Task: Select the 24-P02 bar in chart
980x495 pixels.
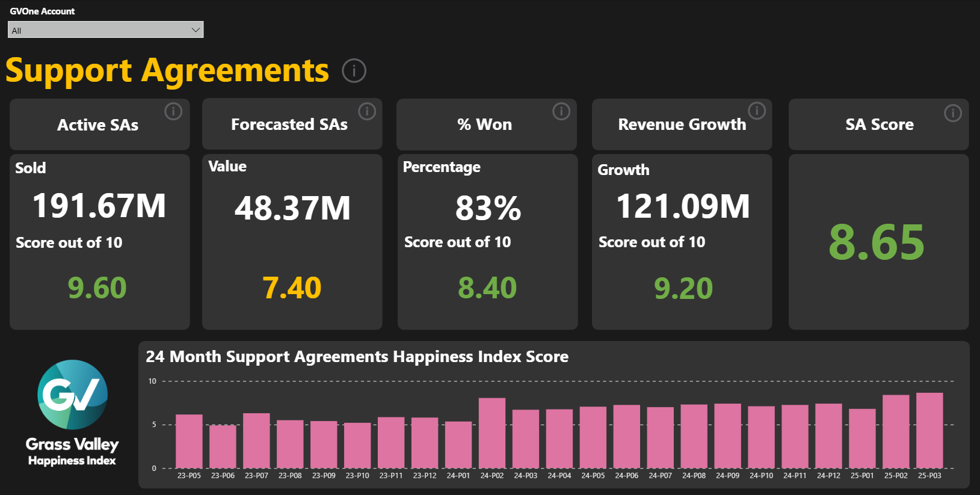Action: coord(492,433)
